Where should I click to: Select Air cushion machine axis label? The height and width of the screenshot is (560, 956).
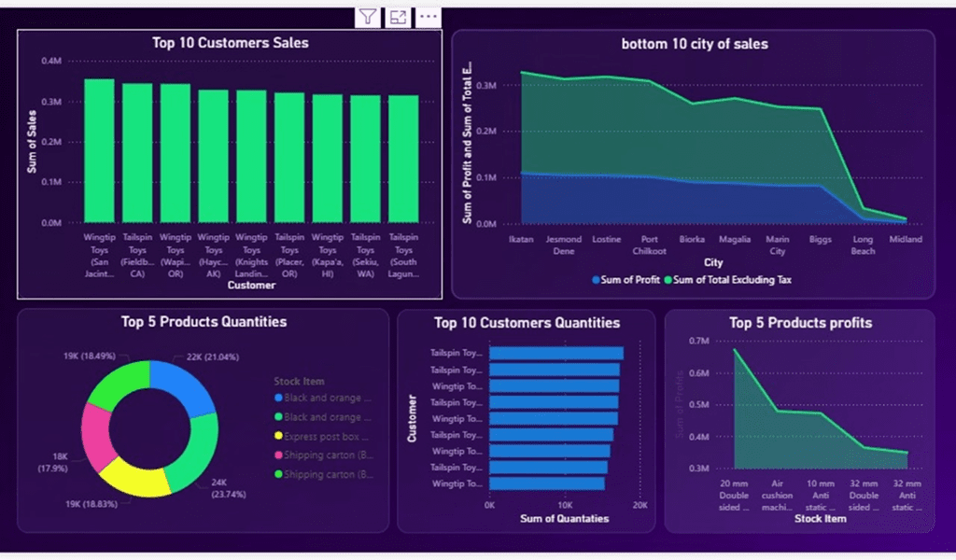[777, 496]
